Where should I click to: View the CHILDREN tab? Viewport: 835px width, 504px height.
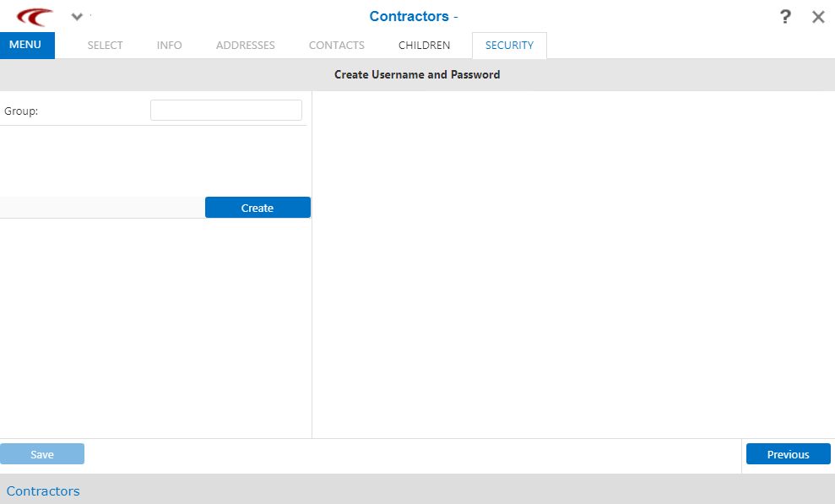[x=424, y=46]
